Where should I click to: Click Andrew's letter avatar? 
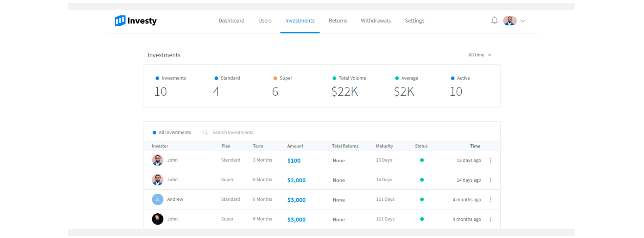(x=157, y=200)
